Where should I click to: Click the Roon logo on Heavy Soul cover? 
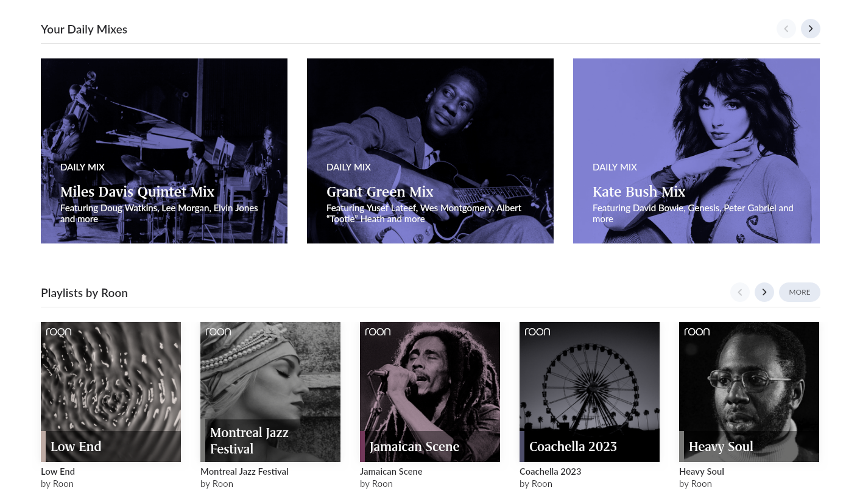coord(697,332)
